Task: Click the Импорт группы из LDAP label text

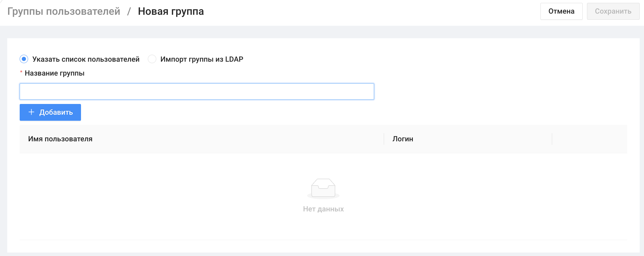Action: (202, 59)
